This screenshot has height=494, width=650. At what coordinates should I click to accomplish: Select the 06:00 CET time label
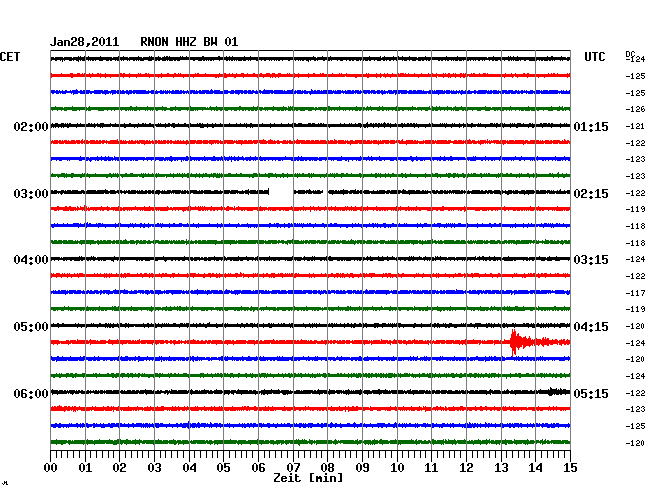(x=31, y=393)
